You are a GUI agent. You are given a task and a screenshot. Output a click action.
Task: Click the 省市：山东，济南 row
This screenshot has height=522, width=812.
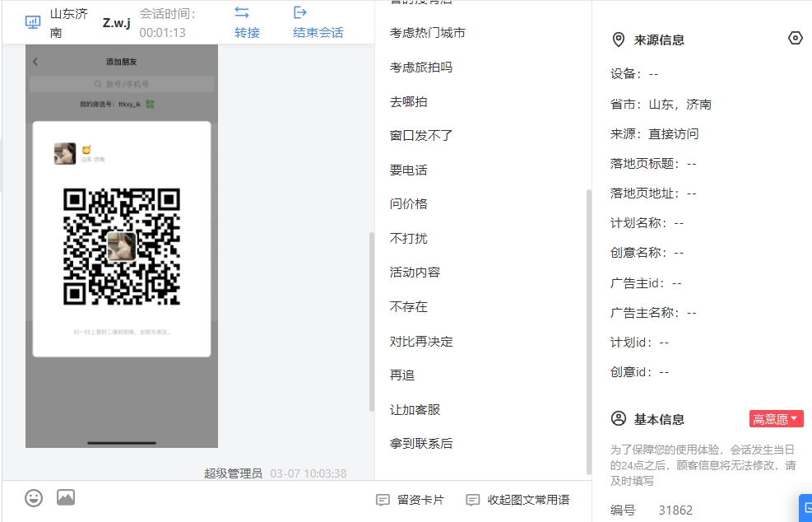(661, 105)
